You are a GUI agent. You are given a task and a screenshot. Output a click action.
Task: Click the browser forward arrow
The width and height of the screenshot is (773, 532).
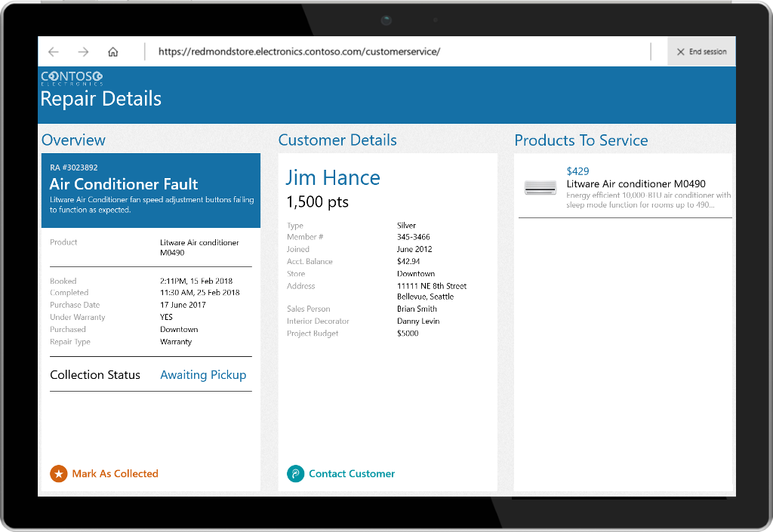[x=83, y=51]
